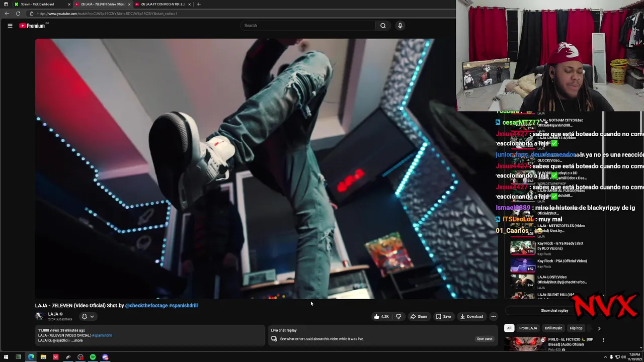This screenshot has height=362, width=644.
Task: Download the video
Action: tap(471, 317)
